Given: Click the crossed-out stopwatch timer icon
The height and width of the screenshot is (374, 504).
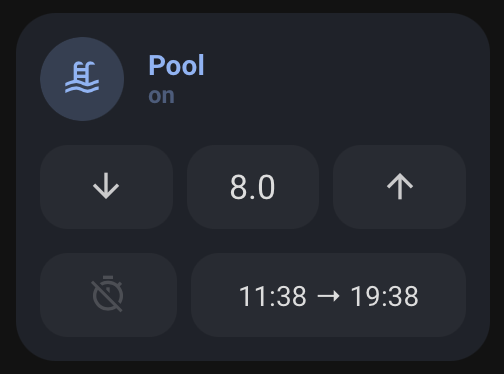Looking at the screenshot, I should point(108,295).
